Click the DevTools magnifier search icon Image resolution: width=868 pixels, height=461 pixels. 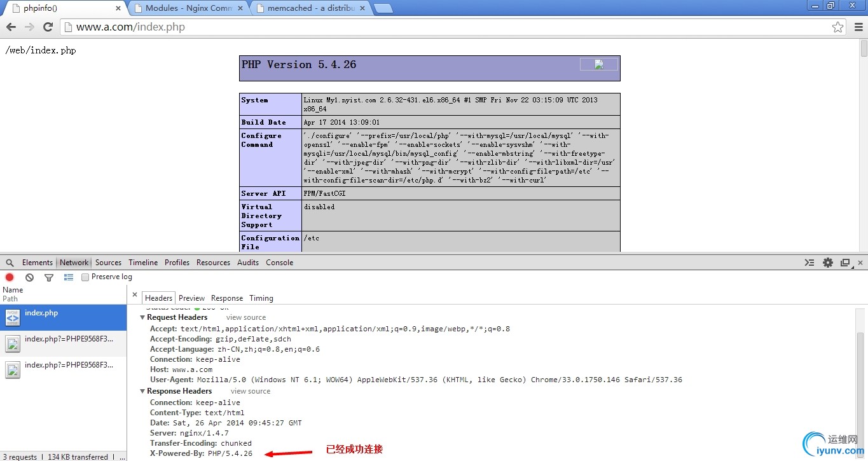point(10,263)
